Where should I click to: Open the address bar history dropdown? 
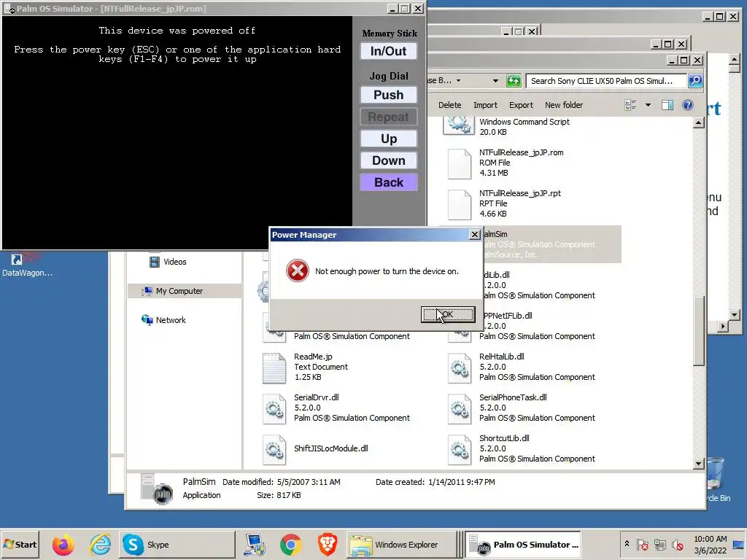click(x=495, y=81)
